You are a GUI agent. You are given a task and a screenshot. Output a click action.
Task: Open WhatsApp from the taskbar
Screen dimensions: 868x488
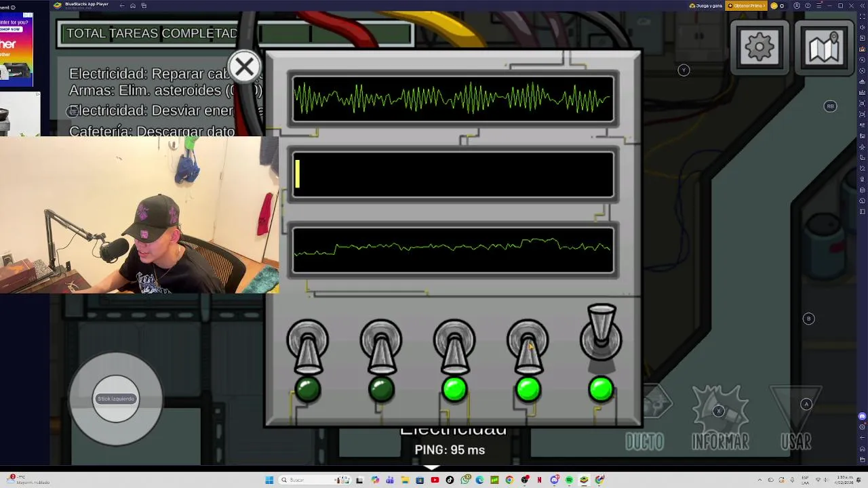pos(465,480)
